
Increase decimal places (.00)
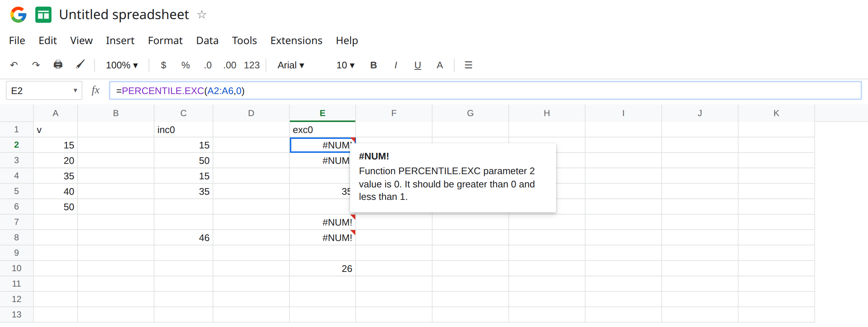230,65
